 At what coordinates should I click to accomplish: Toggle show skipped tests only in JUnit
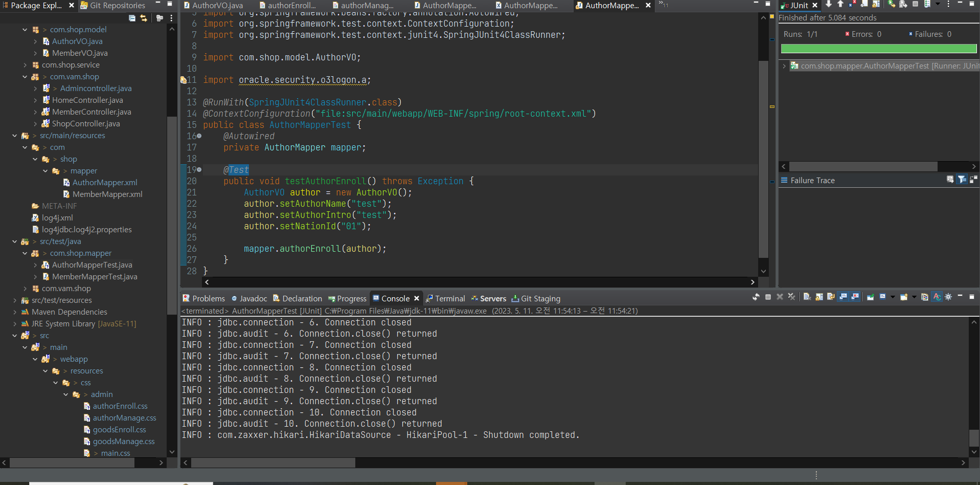click(x=864, y=4)
